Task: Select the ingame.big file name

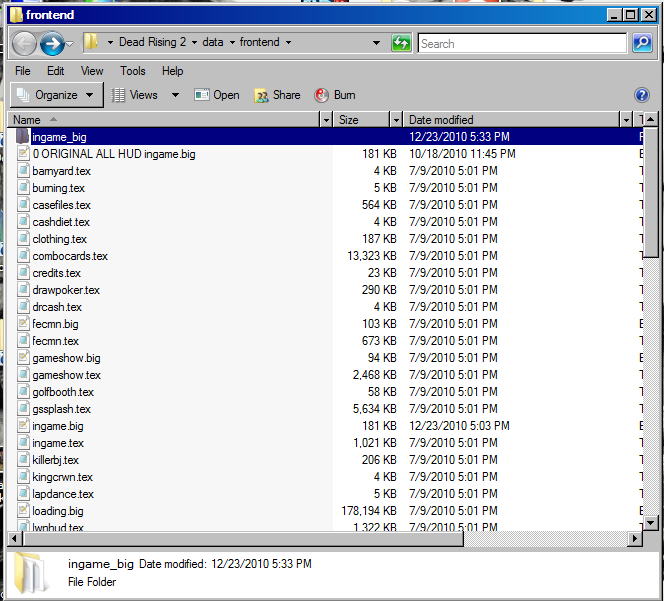Action: click(x=58, y=426)
